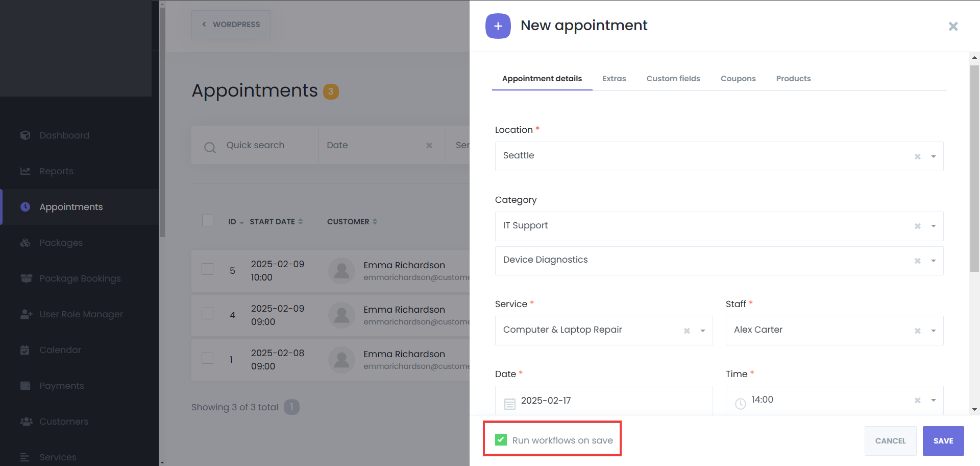Open the Service dropdown arrow

702,331
